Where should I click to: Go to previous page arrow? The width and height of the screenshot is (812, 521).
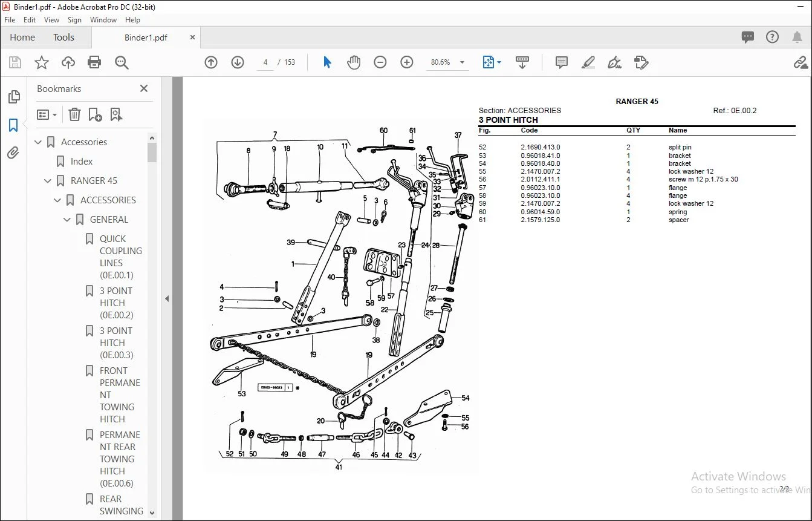211,62
